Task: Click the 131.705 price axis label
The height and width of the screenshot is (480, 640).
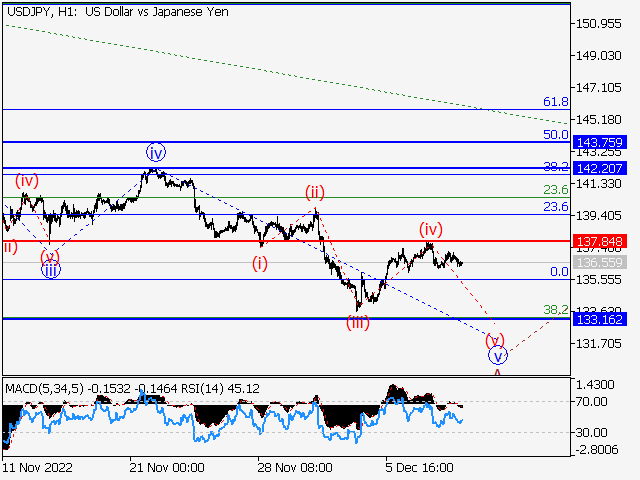Action: pos(598,344)
